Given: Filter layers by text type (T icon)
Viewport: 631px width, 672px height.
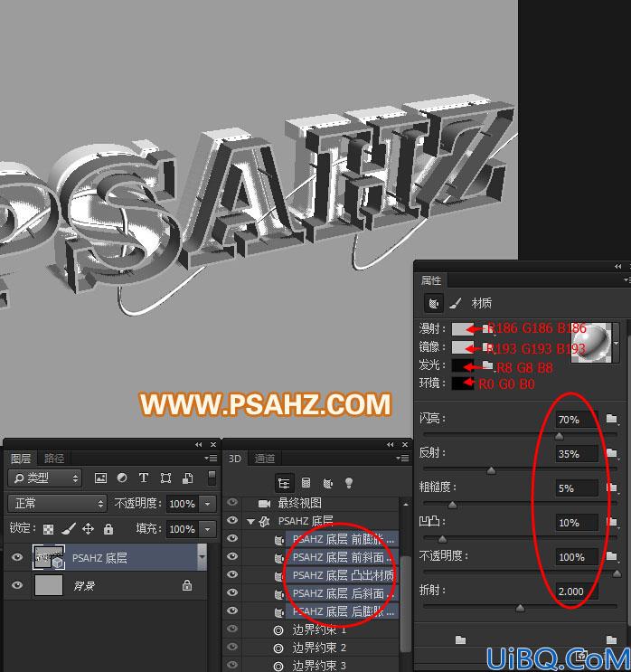Looking at the screenshot, I should pyautogui.click(x=144, y=478).
